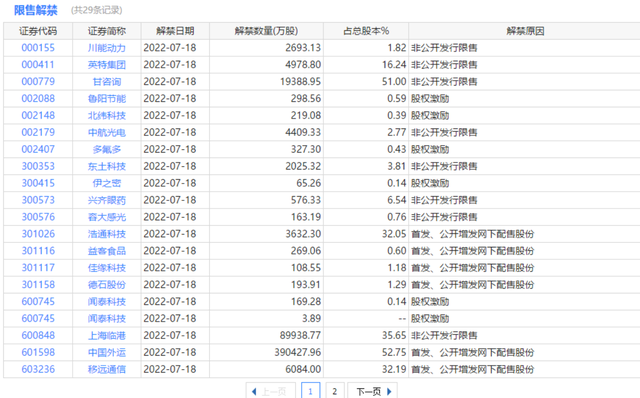Open stock name link 佳缘科技
Image resolution: width=640 pixels, height=398 pixels.
pyautogui.click(x=107, y=268)
